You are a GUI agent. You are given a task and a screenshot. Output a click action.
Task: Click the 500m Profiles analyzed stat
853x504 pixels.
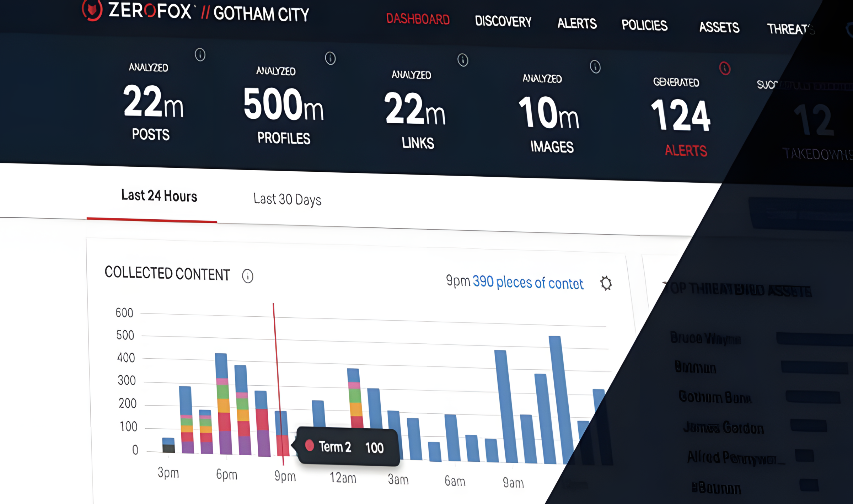pos(283,106)
